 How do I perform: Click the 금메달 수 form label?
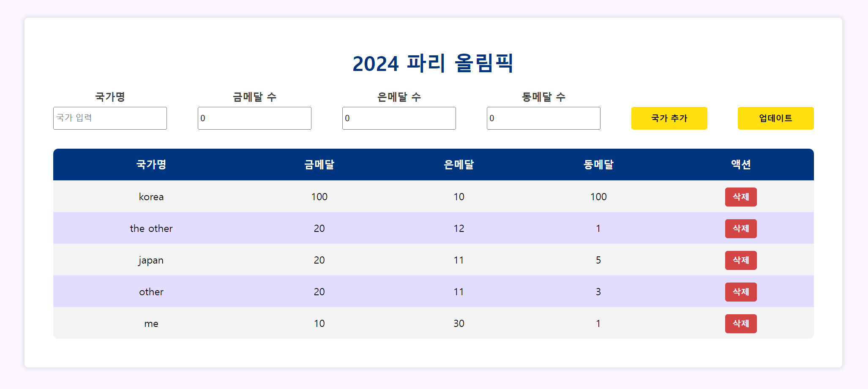[254, 97]
